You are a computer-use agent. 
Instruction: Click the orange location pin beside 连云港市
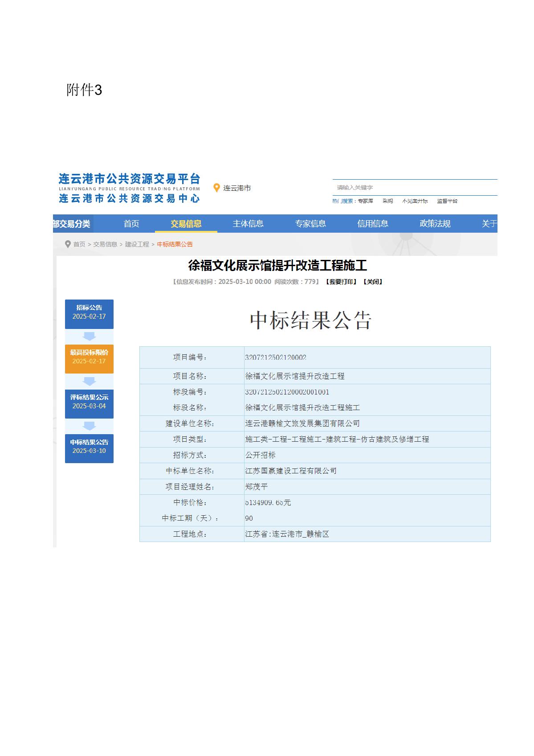click(217, 188)
